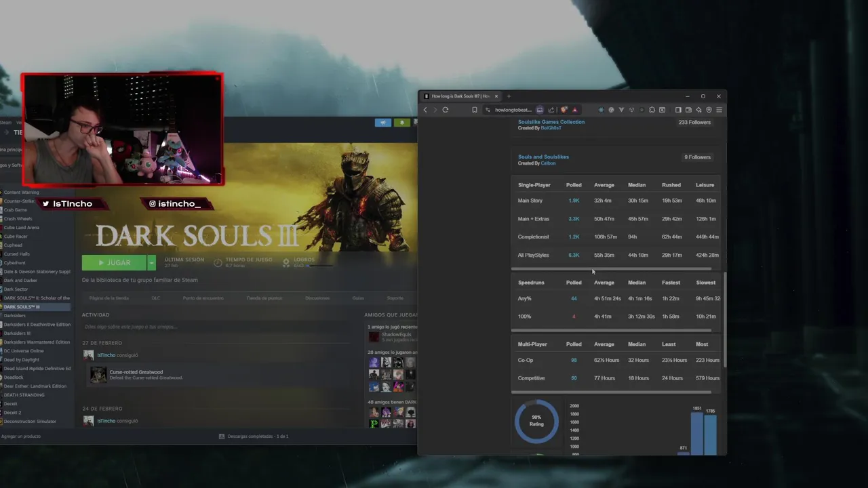This screenshot has width=868, height=488.
Task: Click the horizontal scrollbar under Single-Player table
Action: click(611, 269)
